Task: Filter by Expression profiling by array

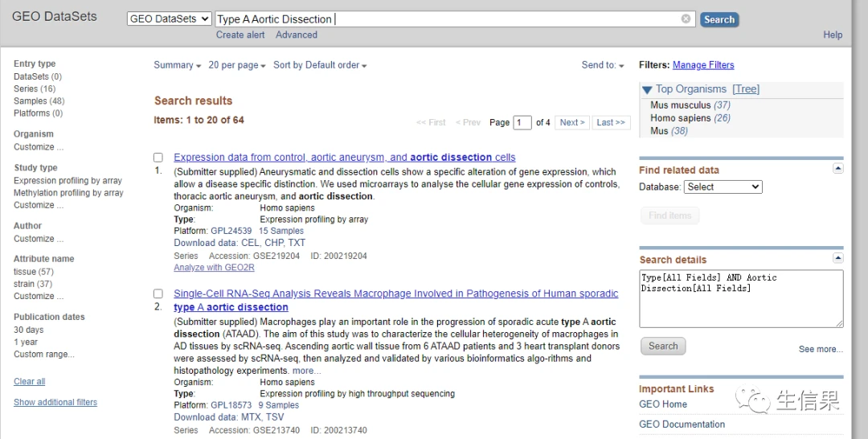Action: pyautogui.click(x=68, y=180)
